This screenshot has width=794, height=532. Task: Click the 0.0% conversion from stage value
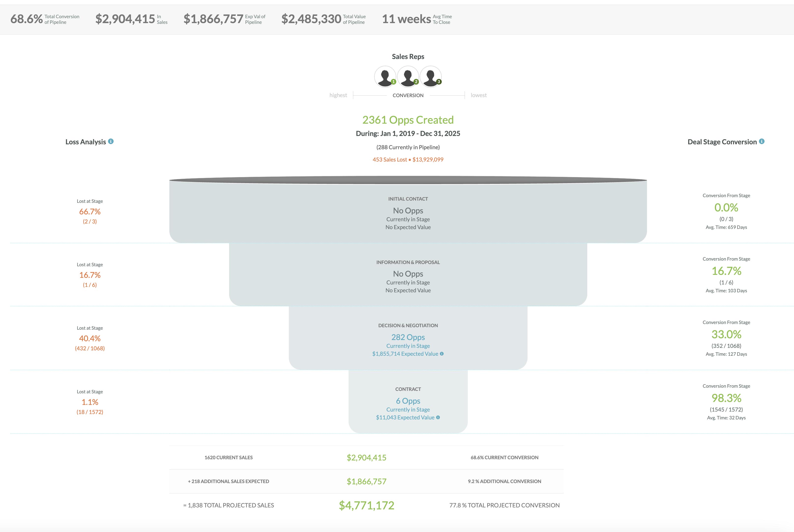(726, 207)
